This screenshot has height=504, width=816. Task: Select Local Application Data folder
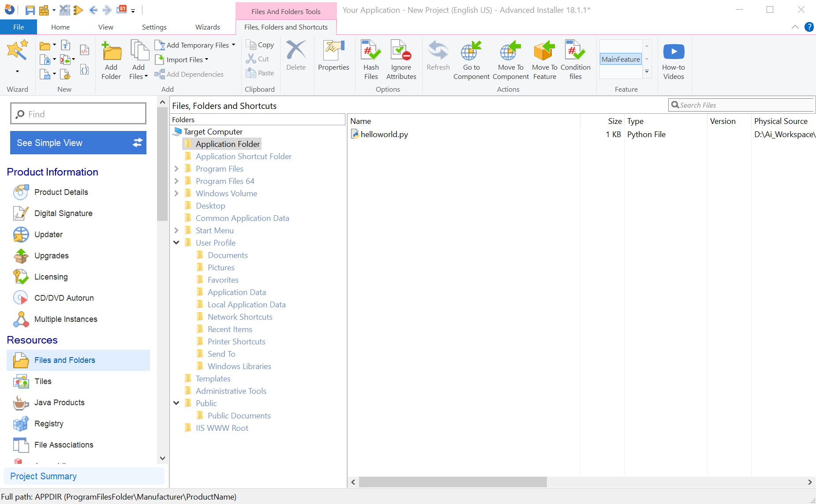tap(247, 304)
